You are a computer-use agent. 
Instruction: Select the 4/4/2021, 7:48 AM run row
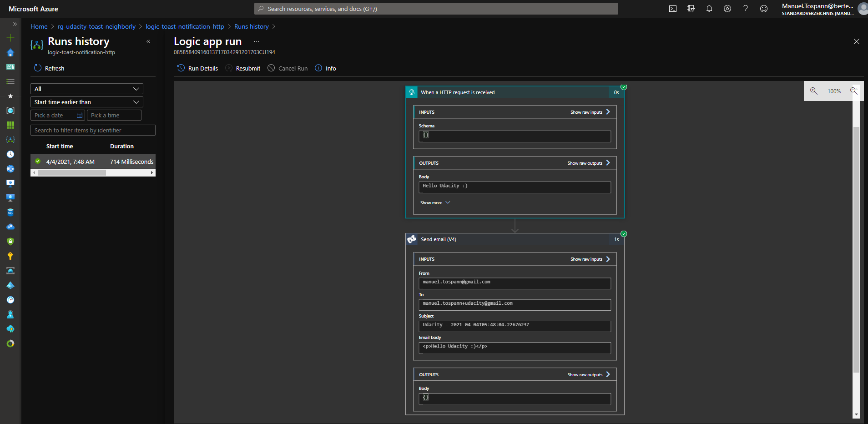pos(93,162)
